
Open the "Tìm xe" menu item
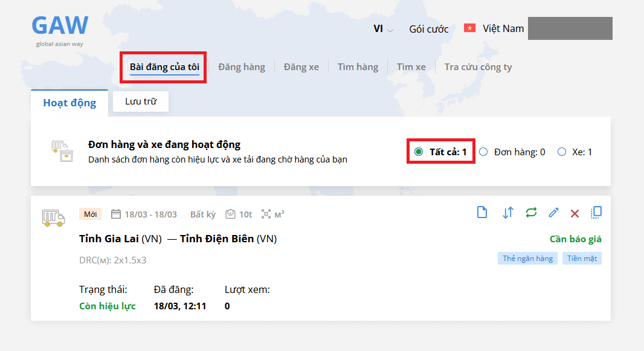click(x=411, y=67)
